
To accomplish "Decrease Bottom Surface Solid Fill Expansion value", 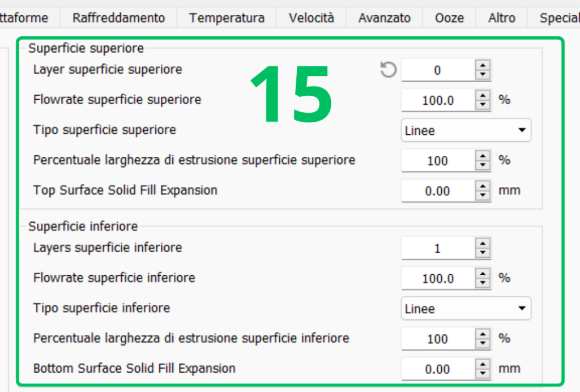I will tap(483, 374).
